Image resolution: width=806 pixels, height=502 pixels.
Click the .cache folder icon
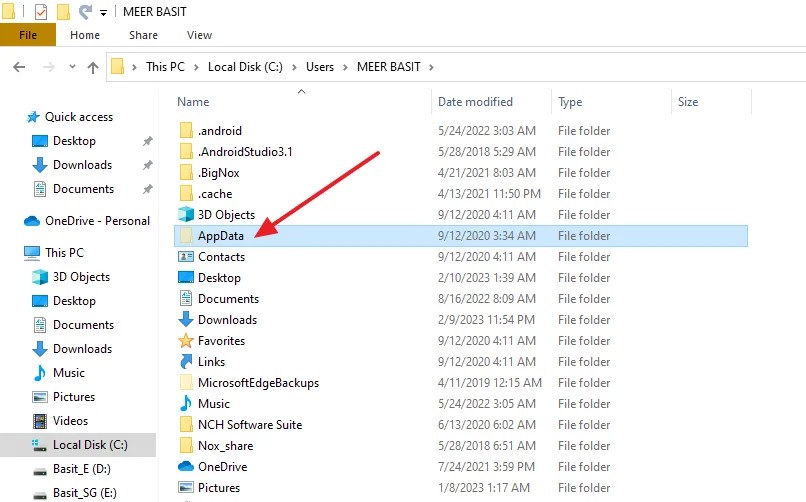tap(186, 194)
